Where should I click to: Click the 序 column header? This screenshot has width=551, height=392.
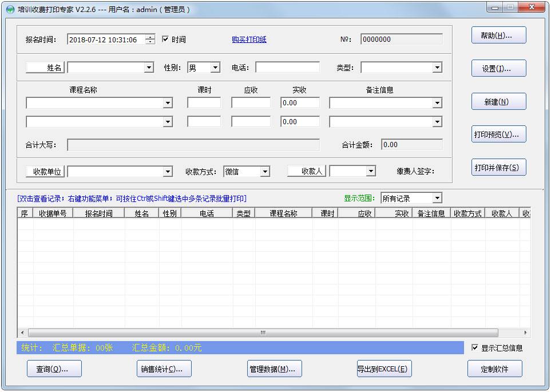point(25,213)
